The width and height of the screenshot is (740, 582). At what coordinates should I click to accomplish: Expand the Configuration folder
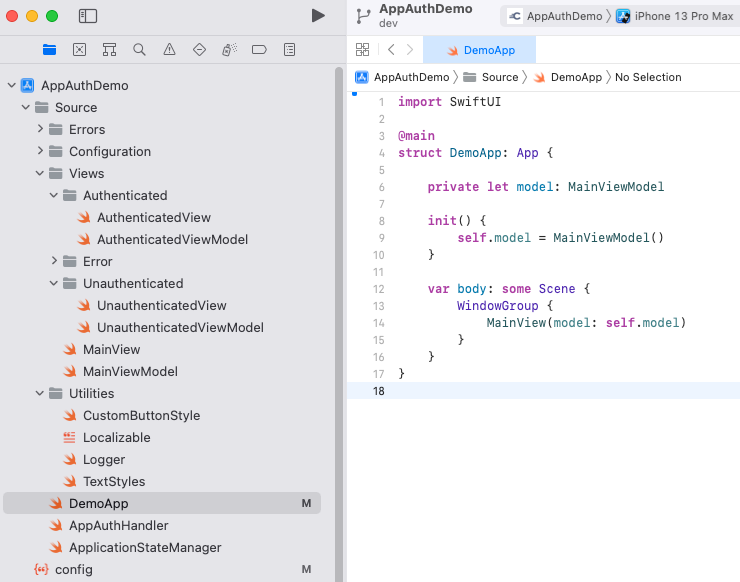[x=40, y=151]
